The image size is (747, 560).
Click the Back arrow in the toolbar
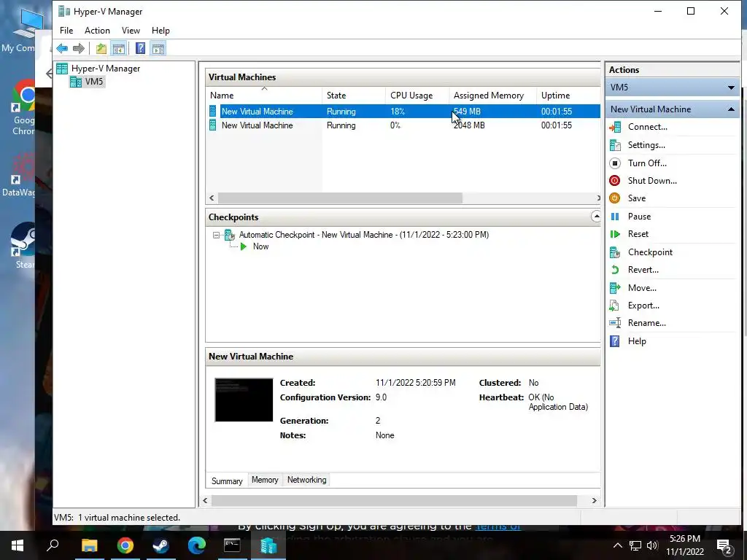tap(62, 49)
